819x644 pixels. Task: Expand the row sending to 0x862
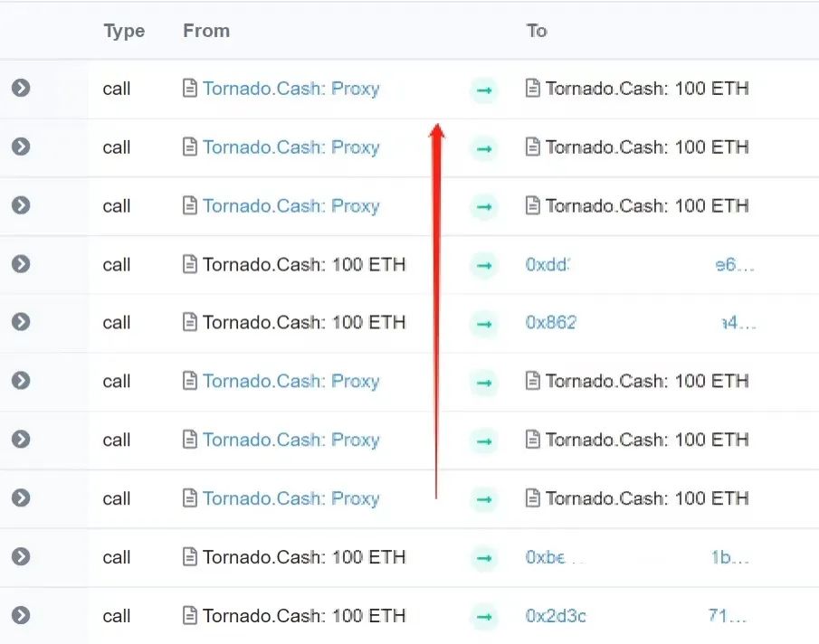[x=20, y=323]
